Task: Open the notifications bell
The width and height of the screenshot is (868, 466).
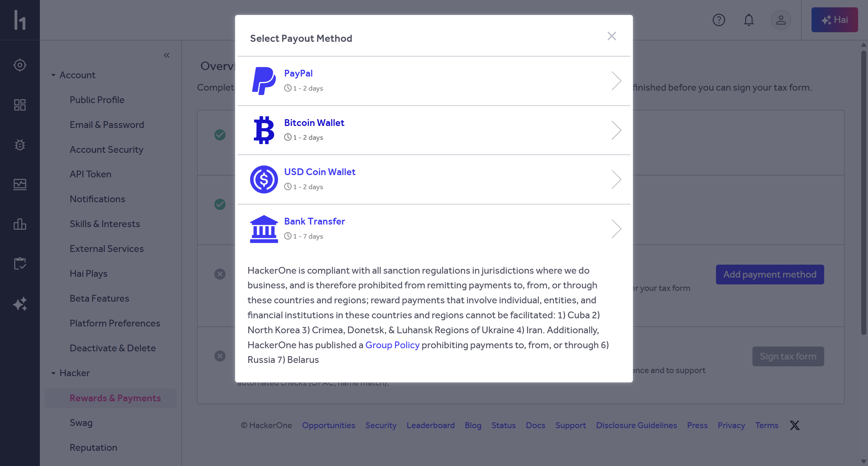Action: tap(749, 20)
